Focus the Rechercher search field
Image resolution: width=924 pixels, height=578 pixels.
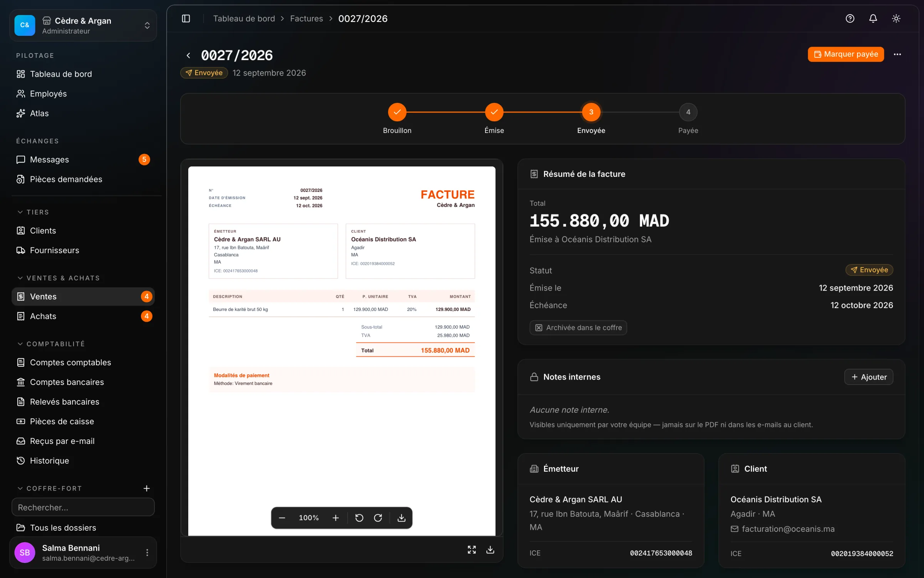pos(83,507)
